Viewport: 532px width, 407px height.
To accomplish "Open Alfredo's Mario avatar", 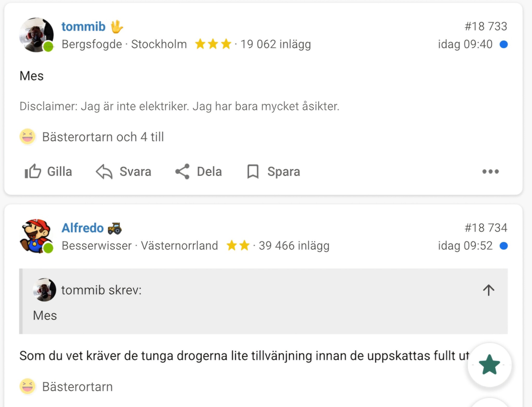I will [x=36, y=236].
